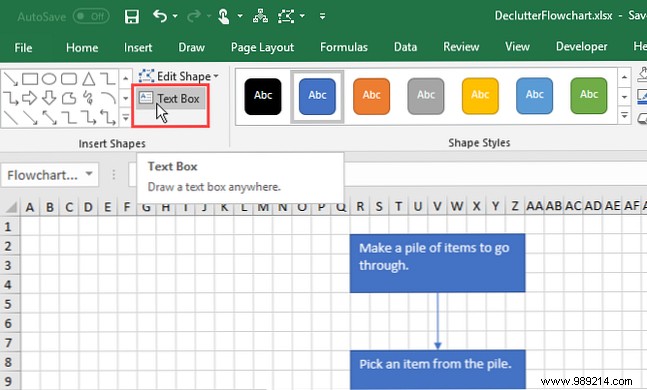This screenshot has height=390, width=647.
Task: Click the Text Box icon
Action: coord(146,98)
